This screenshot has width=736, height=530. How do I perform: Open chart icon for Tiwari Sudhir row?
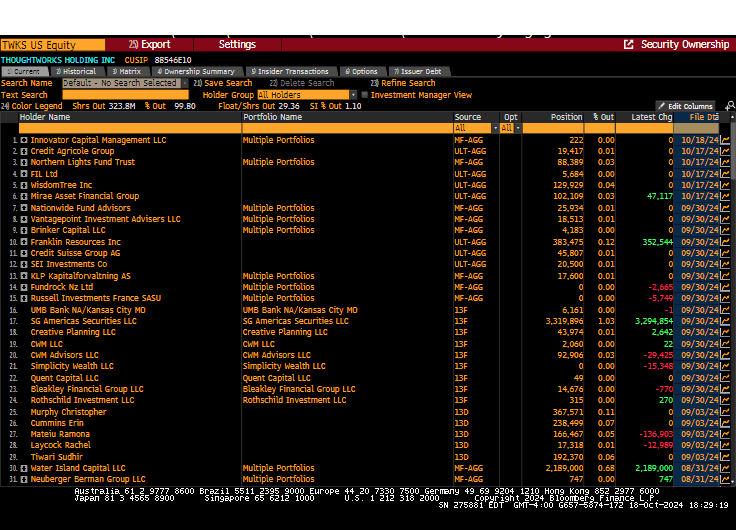pos(725,457)
